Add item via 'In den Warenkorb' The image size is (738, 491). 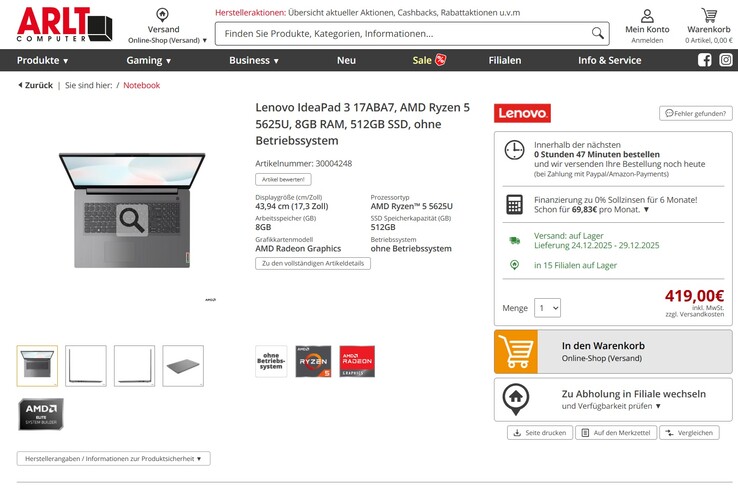[x=613, y=352]
